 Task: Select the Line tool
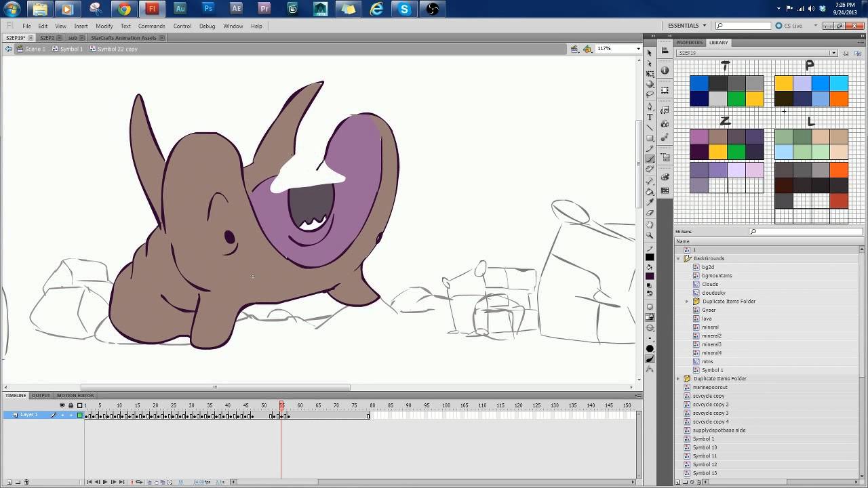click(650, 127)
